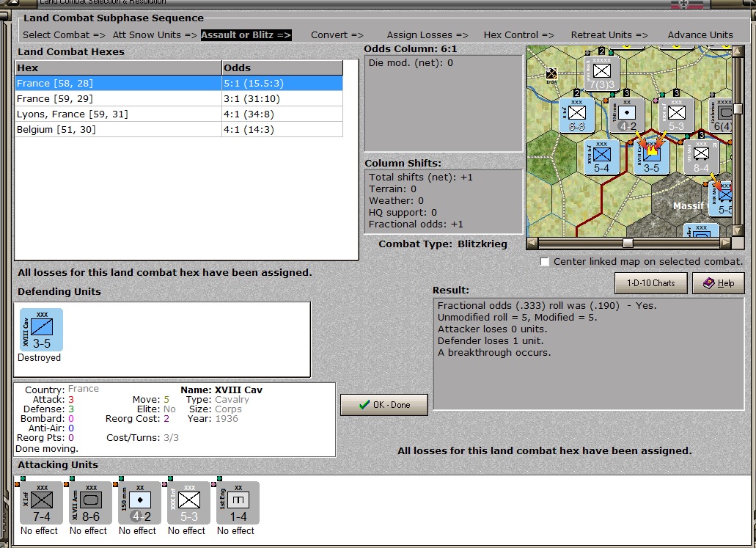Enable center linked map on selected combat
The height and width of the screenshot is (548, 756).
point(545,262)
